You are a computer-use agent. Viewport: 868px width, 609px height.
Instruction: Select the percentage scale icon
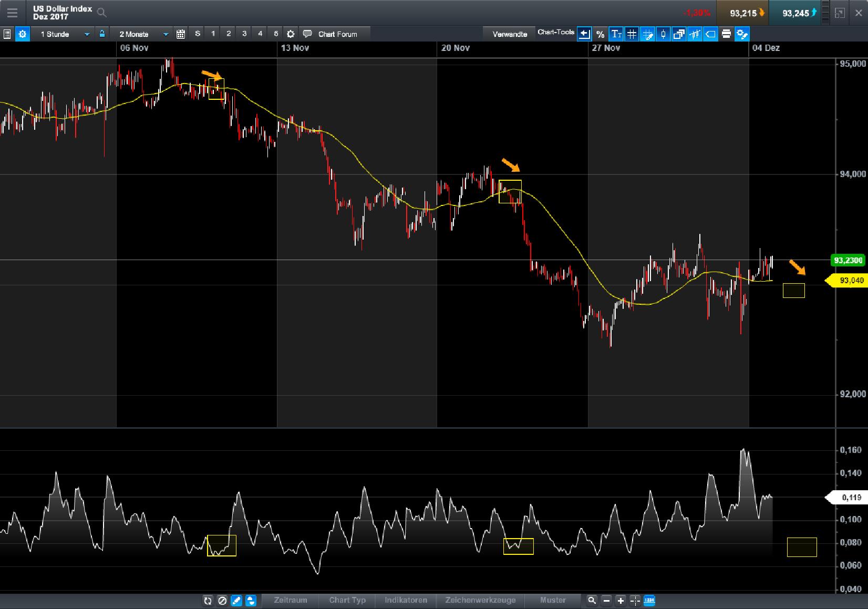[600, 34]
